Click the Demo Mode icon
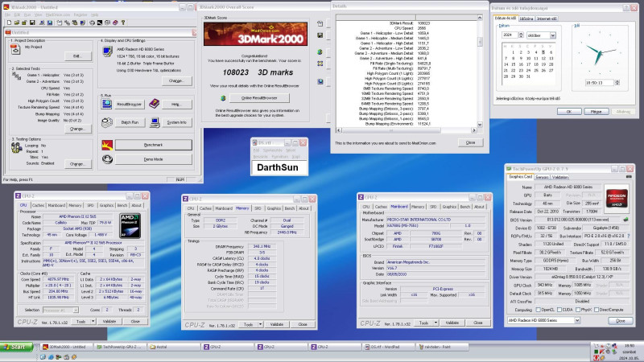Viewport: 644px width, 362px height. pyautogui.click(x=107, y=158)
